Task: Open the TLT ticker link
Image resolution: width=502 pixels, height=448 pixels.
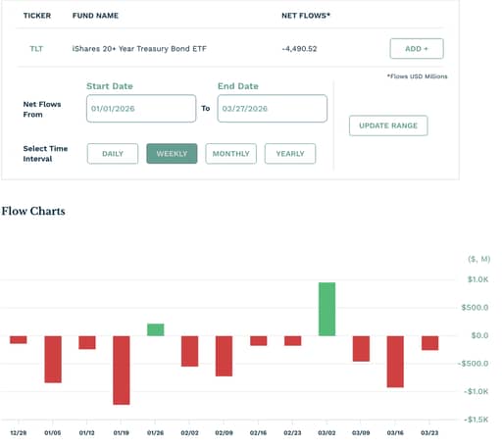Action: 36,49
